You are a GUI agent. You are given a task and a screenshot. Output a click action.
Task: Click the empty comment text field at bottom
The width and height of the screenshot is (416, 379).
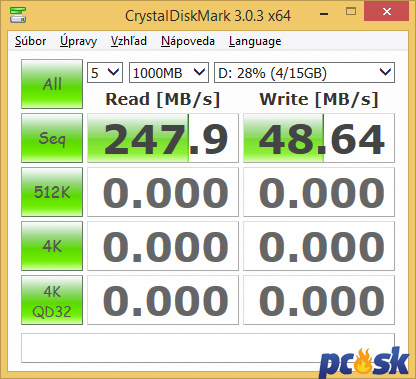[x=208, y=348]
